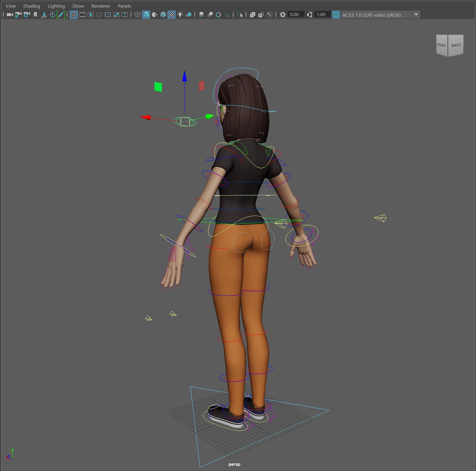Click Wireframe on Shaded icon
Viewport: 476px width, 471px height.
pyautogui.click(x=163, y=15)
